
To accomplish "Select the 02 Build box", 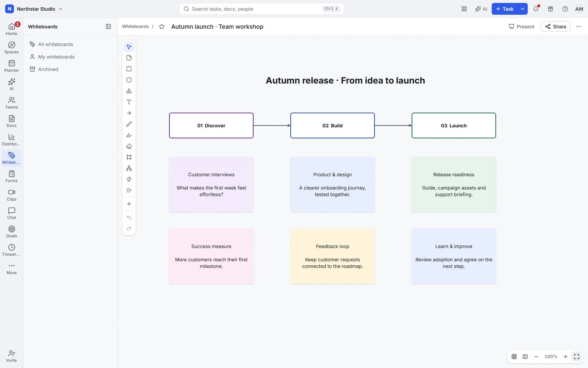I will click(333, 125).
